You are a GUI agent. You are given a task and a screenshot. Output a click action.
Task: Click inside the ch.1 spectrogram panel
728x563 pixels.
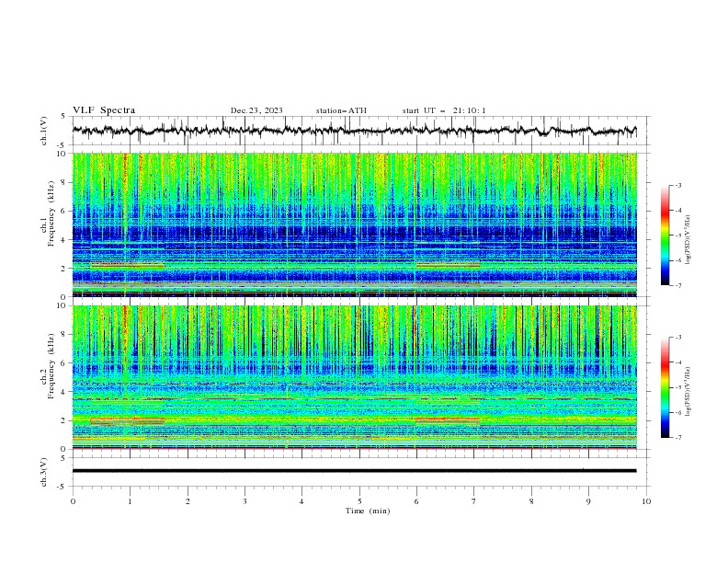click(354, 224)
